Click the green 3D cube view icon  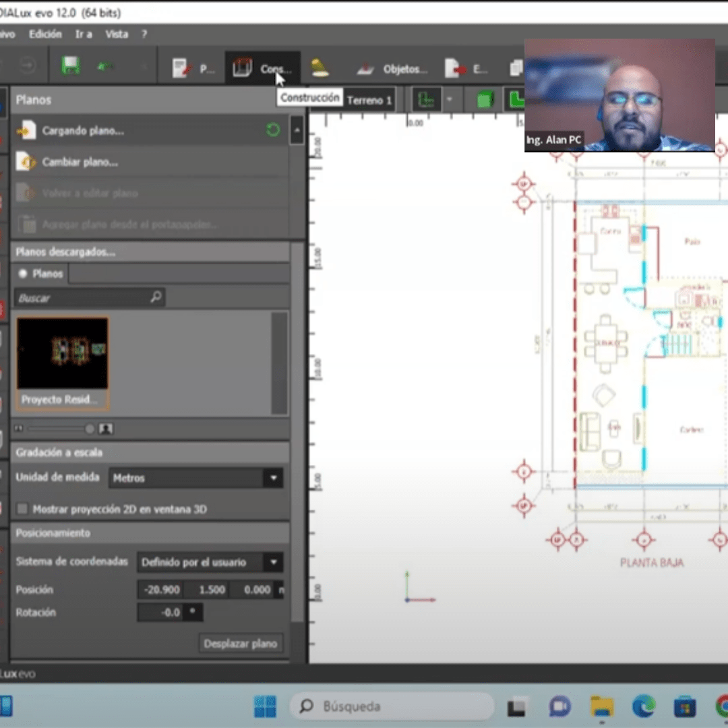[484, 100]
